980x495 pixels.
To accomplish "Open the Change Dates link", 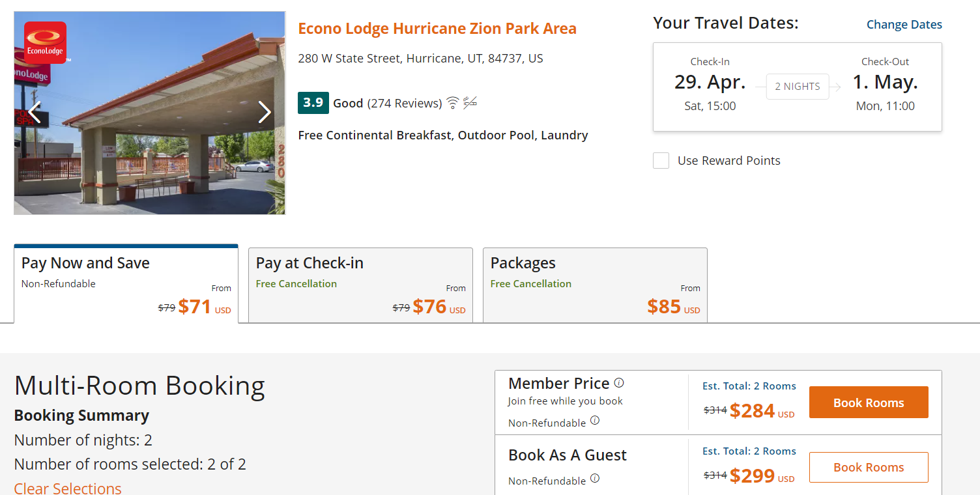I will coord(904,25).
